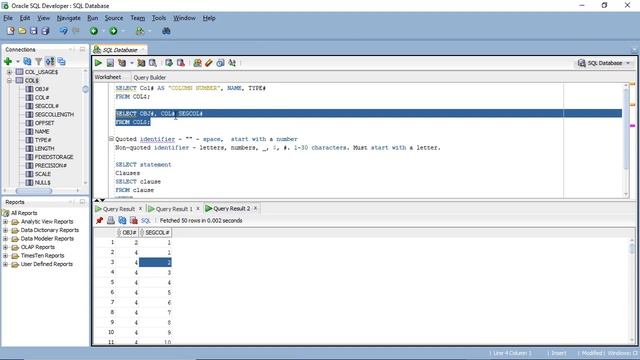Click the print icon in result toolbar

coord(111,220)
